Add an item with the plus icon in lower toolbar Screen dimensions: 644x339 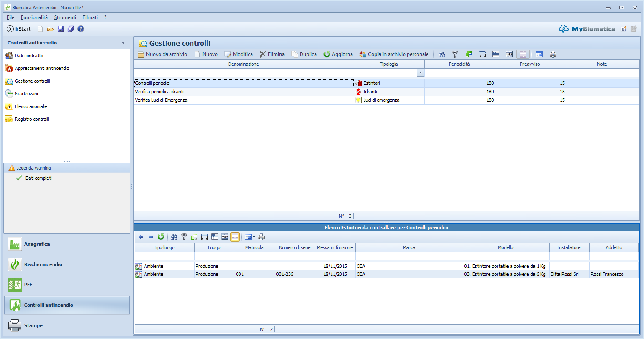141,237
